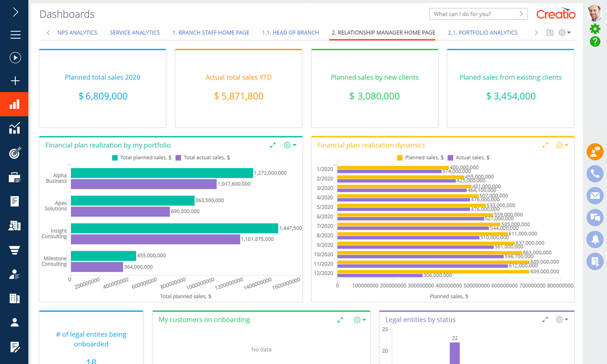Click the What can I do for you field
The width and height of the screenshot is (607, 364).
(x=475, y=14)
